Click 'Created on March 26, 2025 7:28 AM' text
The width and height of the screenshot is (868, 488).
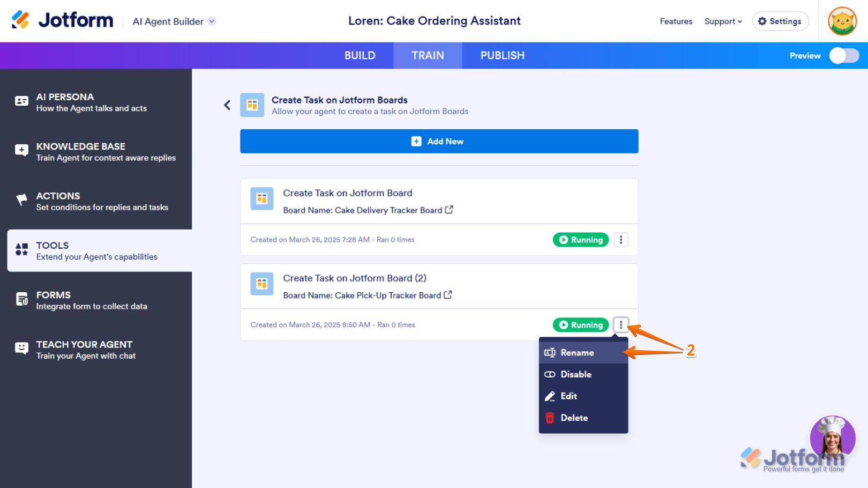[310, 240]
